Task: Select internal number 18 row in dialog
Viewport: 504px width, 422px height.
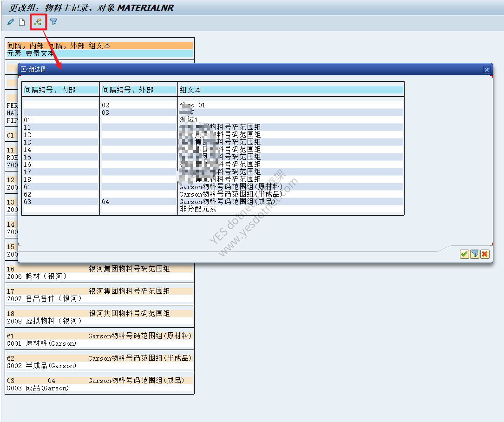Action: pos(213,179)
